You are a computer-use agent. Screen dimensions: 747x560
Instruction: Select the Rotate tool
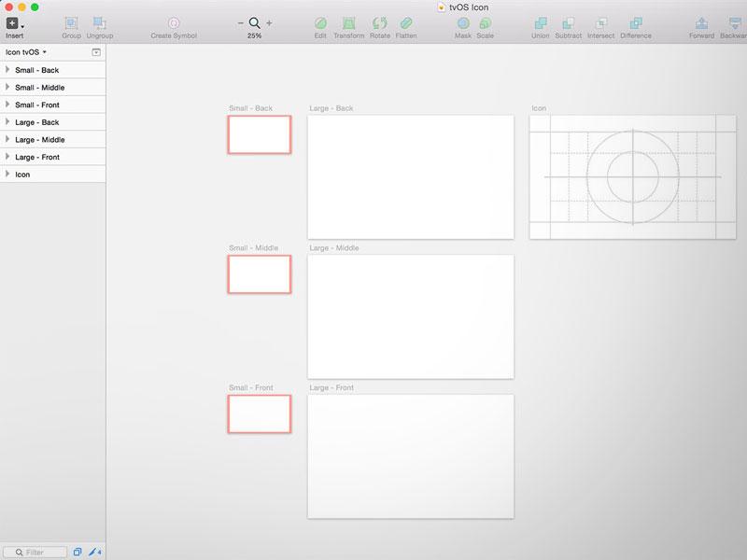click(380, 25)
